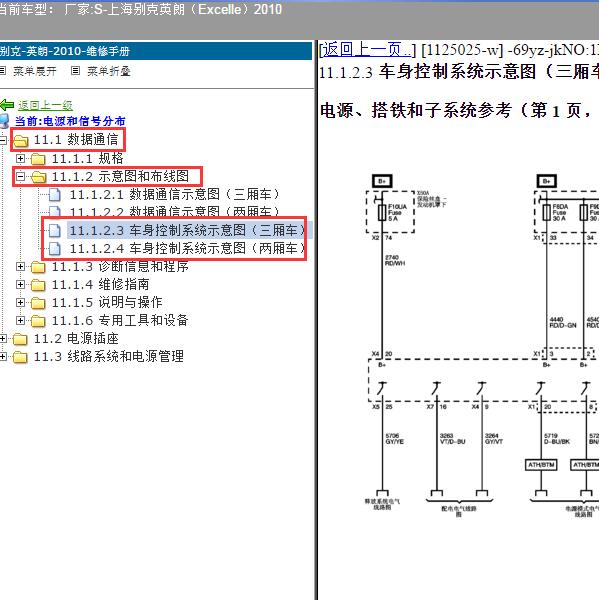This screenshot has width=599, height=600.
Task: Click the 11.1.1 规格 folder icon
Action: click(x=38, y=159)
